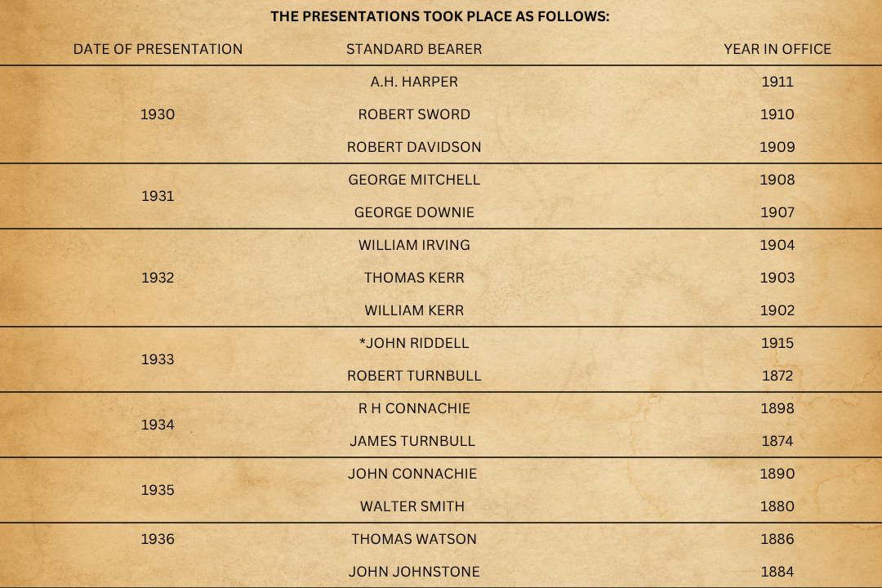Select the year 1872 cell
The image size is (882, 588).
pos(777,376)
